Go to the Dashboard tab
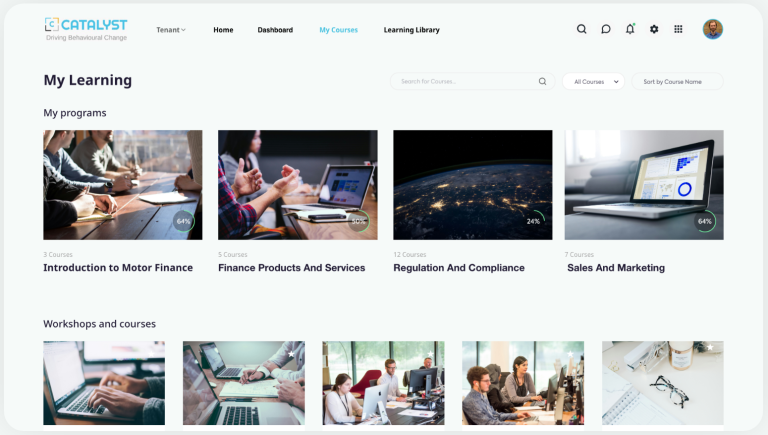The image size is (768, 435). 275,30
